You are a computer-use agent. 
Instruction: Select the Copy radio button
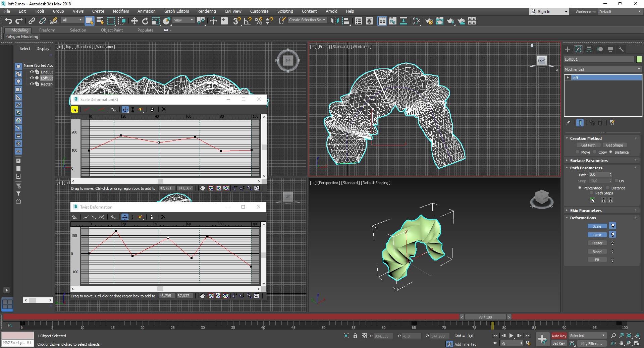595,152
